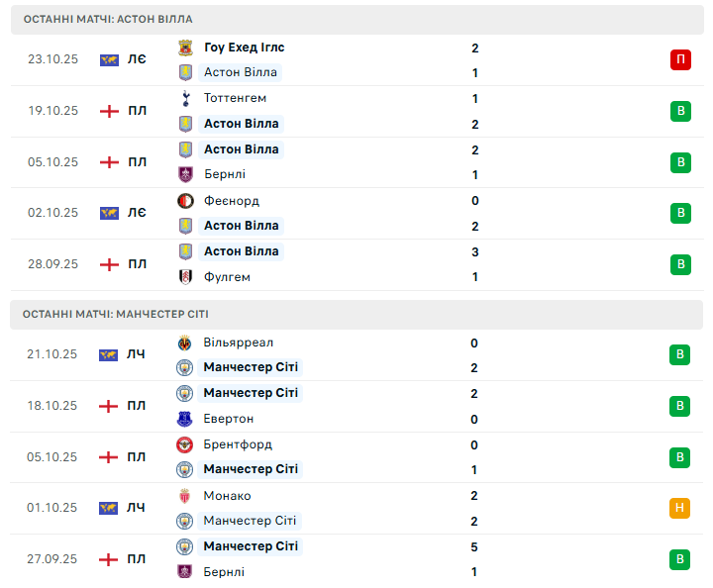Click the Fulham club crest icon
The width and height of the screenshot is (713, 588).
184,277
